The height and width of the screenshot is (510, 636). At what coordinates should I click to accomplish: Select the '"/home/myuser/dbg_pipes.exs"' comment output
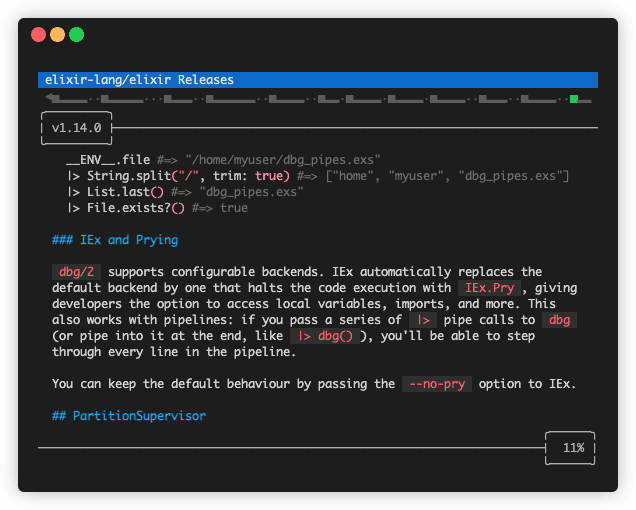click(x=283, y=160)
